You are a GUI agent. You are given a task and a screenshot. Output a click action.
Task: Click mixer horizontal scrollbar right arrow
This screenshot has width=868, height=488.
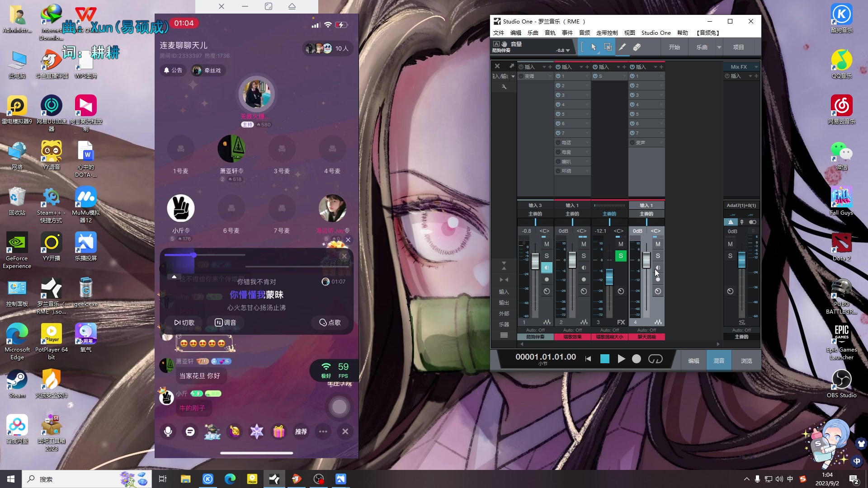(718, 344)
